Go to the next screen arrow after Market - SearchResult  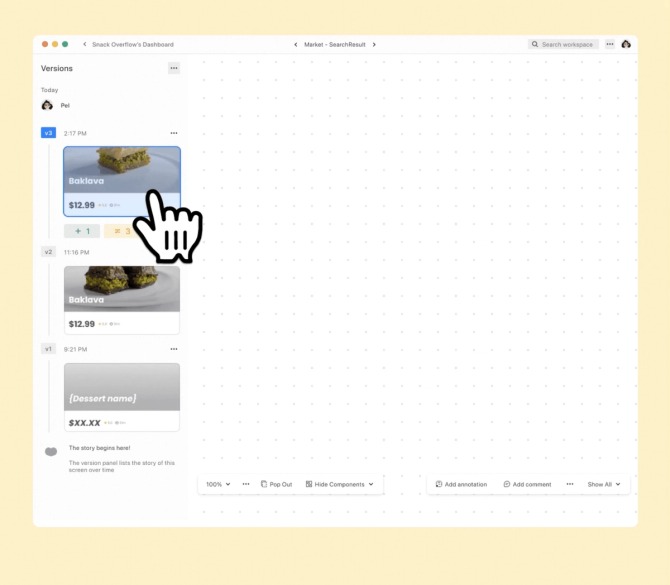click(x=374, y=44)
